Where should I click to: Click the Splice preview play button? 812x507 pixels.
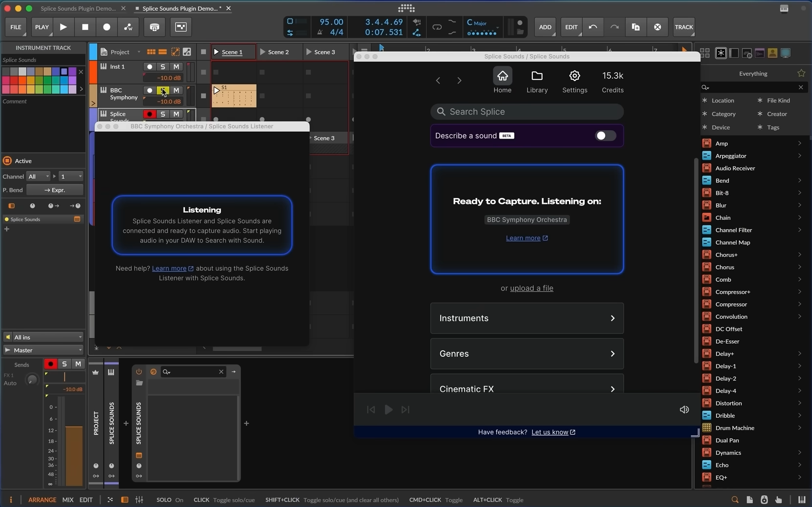pos(388,409)
